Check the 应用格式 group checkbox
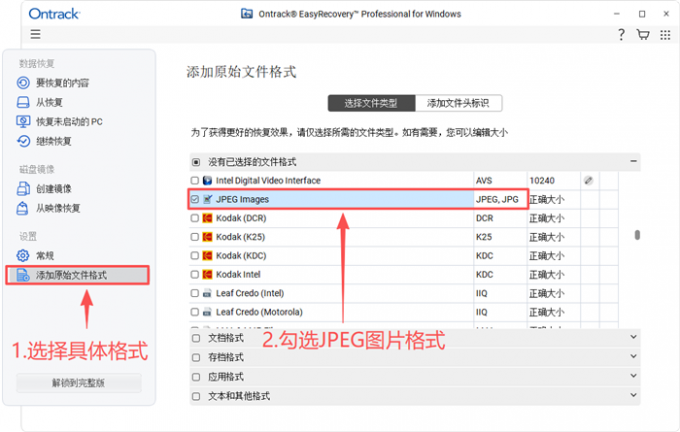 (x=196, y=377)
